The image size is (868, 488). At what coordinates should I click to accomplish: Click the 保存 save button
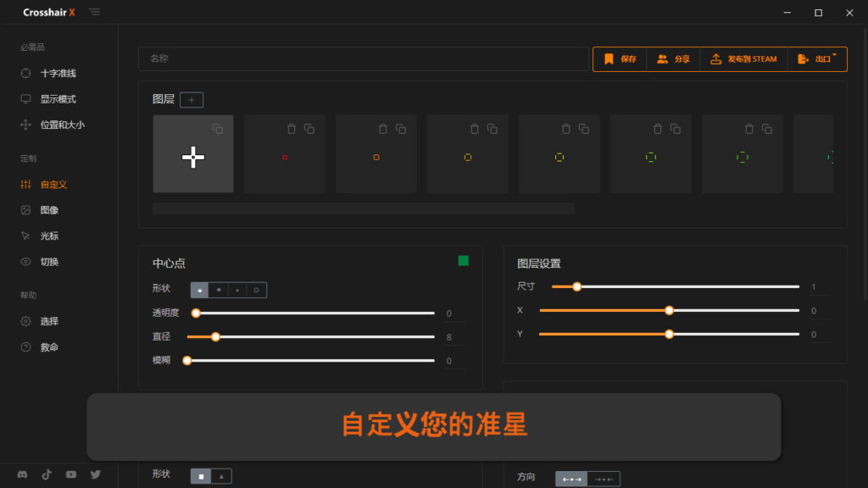pos(620,59)
